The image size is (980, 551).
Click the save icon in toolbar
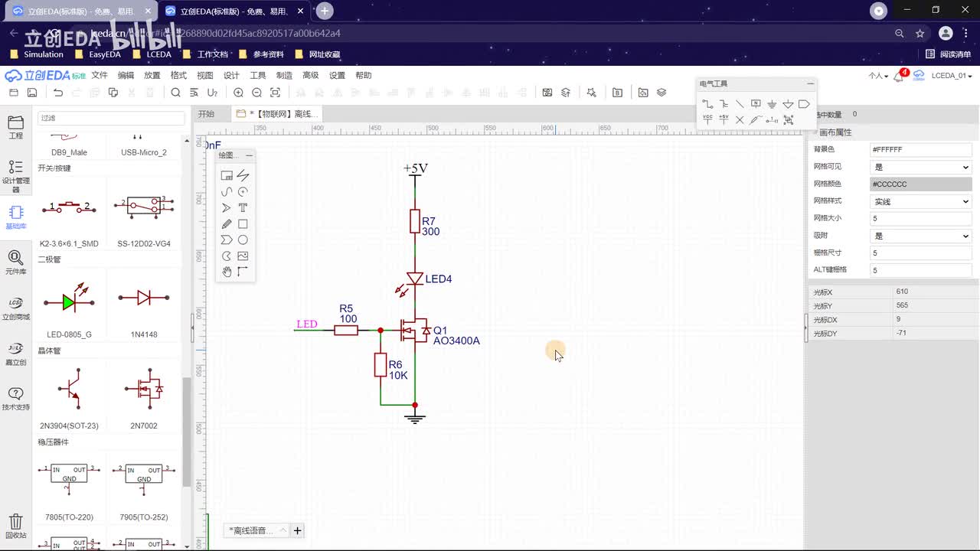32,93
